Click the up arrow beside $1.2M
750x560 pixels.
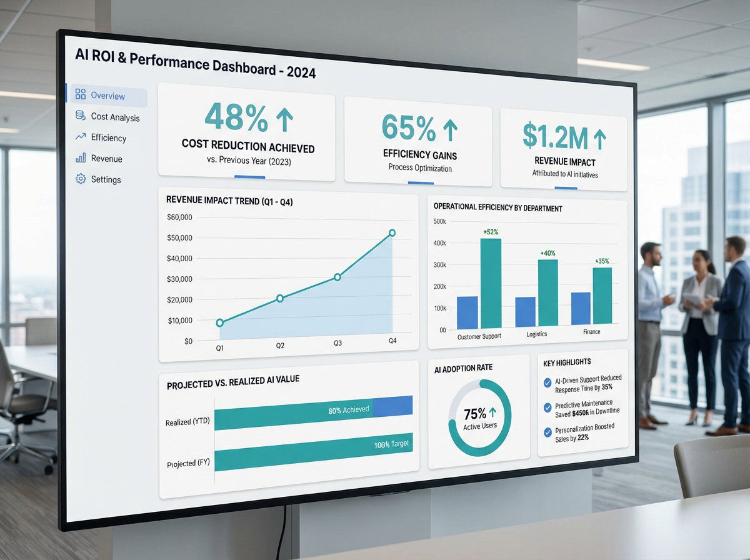point(599,137)
